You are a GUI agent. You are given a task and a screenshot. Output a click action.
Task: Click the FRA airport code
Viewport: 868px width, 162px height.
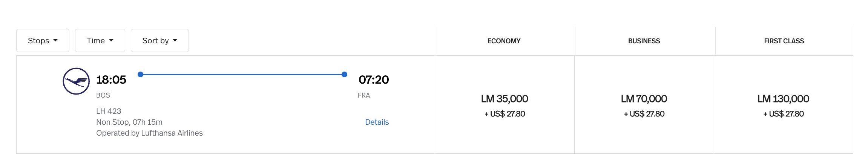click(364, 95)
